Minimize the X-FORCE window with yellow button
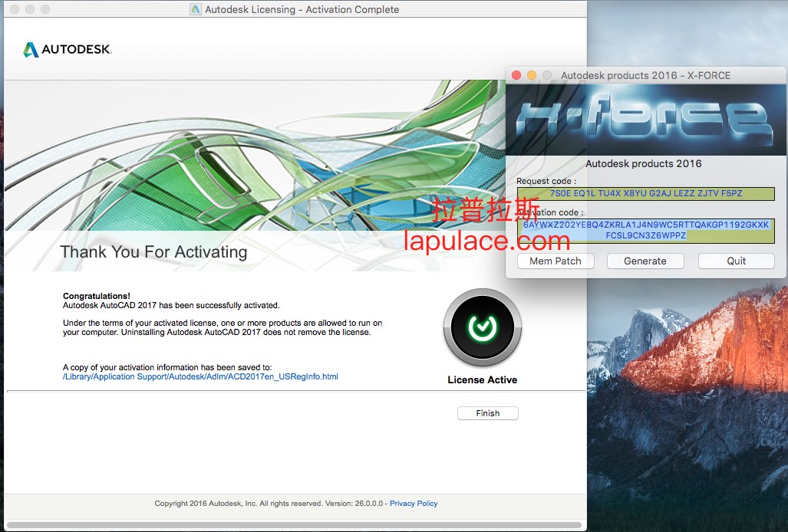 click(x=532, y=75)
